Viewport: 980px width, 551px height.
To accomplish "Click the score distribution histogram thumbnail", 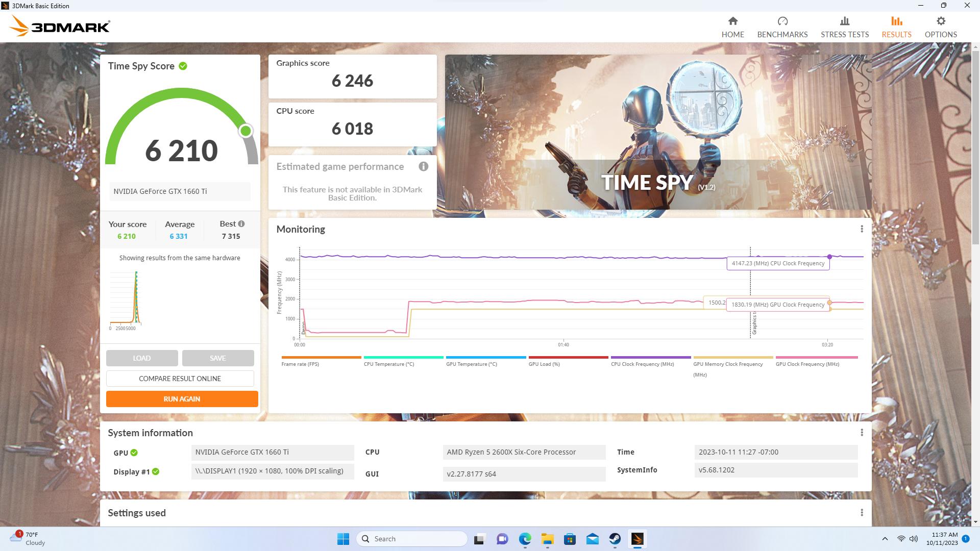I will [x=126, y=300].
